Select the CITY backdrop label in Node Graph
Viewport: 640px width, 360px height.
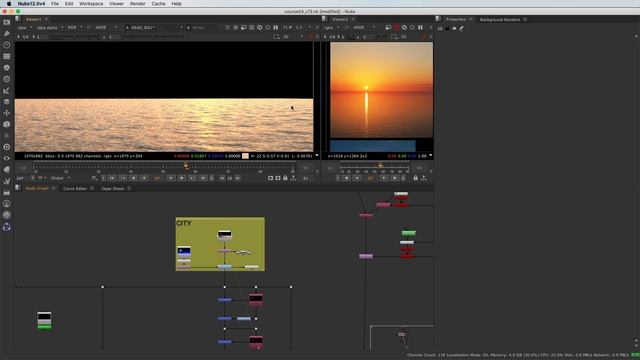point(184,223)
